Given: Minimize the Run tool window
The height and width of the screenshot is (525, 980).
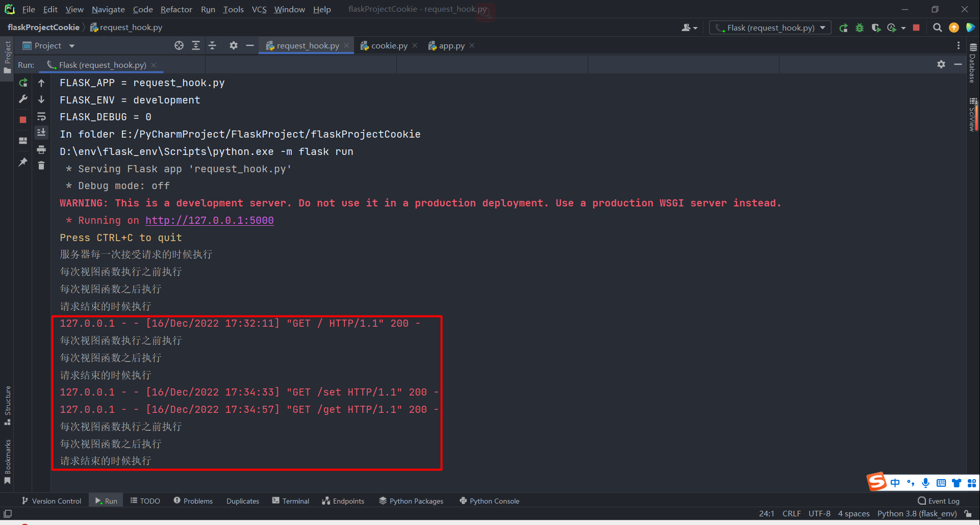Looking at the screenshot, I should point(958,65).
